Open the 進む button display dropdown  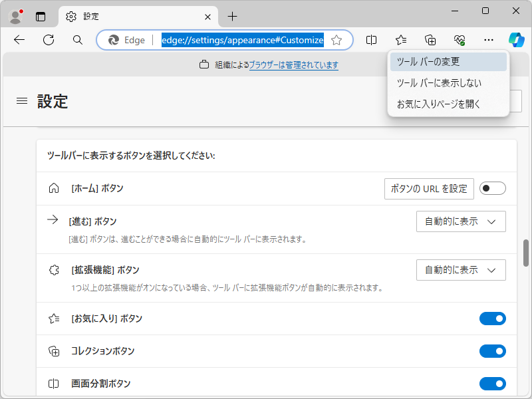tap(461, 221)
